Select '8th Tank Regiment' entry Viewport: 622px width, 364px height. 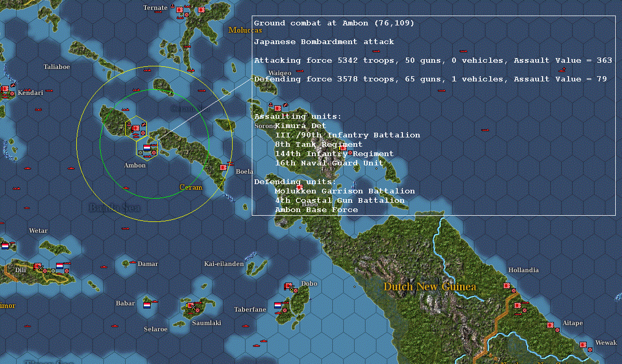point(319,144)
